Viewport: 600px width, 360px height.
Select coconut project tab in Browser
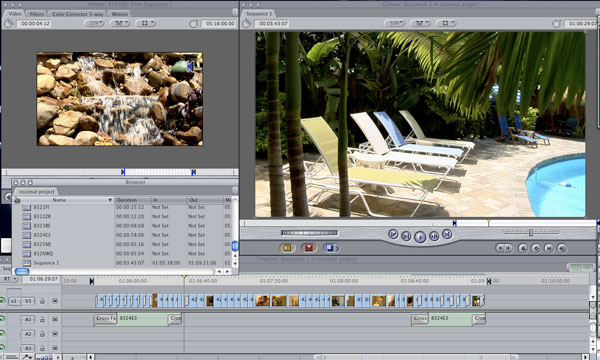tap(36, 192)
